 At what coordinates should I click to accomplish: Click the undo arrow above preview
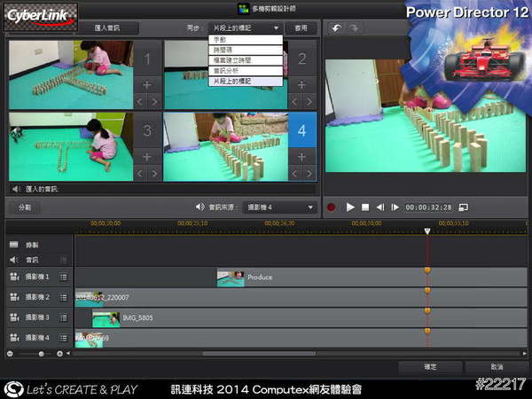coord(336,28)
